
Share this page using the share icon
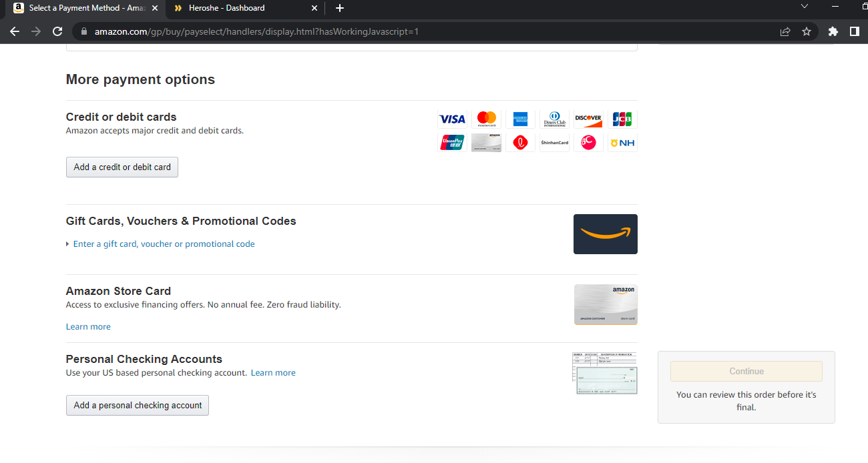pyautogui.click(x=785, y=31)
